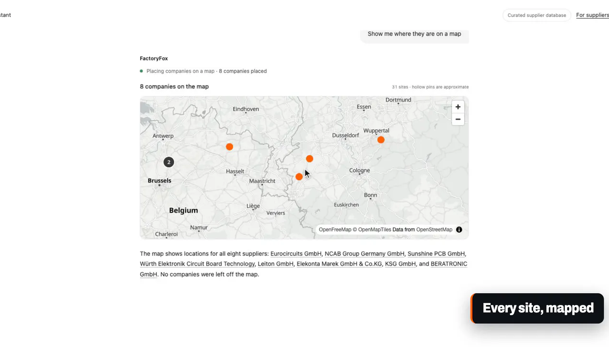Click the FactoryFox sender name
The width and height of the screenshot is (609, 364).
tap(154, 58)
